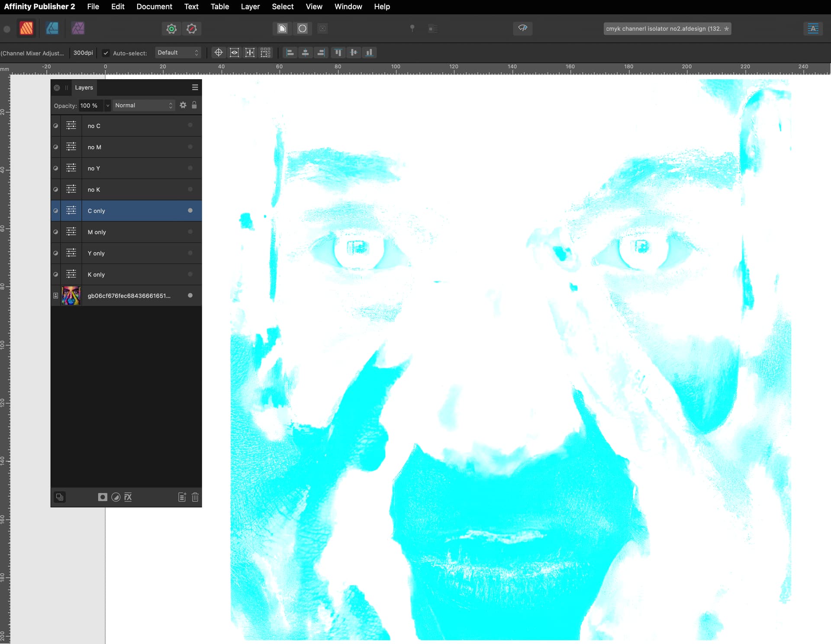Click the pin icon in top toolbar

tap(412, 29)
